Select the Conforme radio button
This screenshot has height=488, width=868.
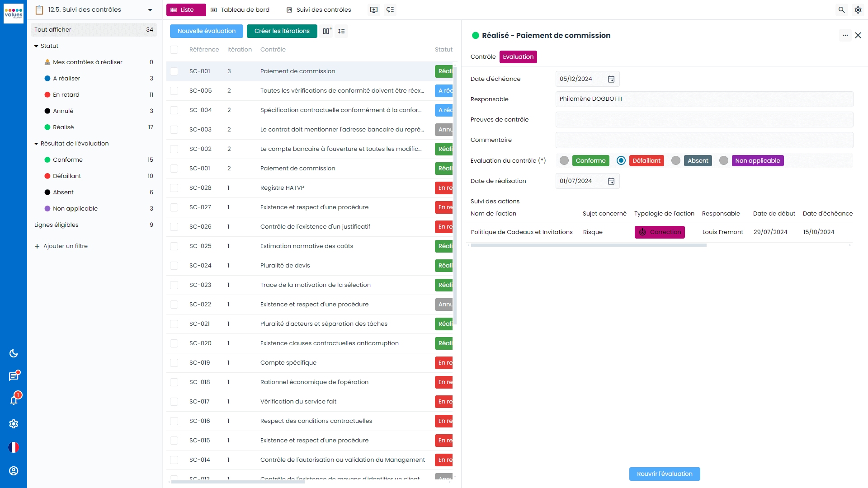[x=564, y=160]
